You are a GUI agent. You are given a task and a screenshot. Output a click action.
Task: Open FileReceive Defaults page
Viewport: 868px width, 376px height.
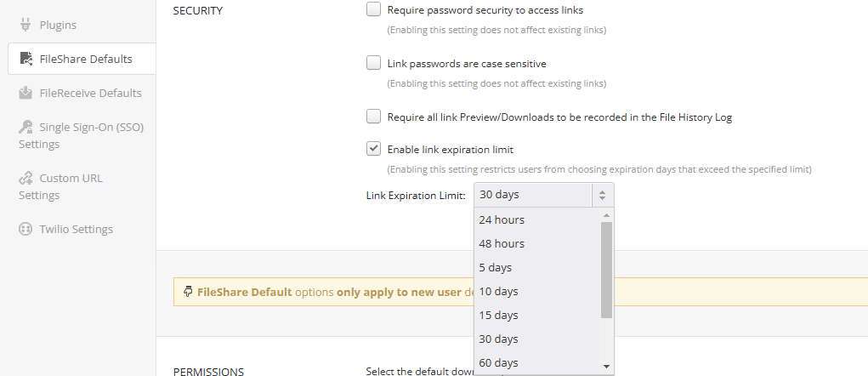click(x=90, y=93)
